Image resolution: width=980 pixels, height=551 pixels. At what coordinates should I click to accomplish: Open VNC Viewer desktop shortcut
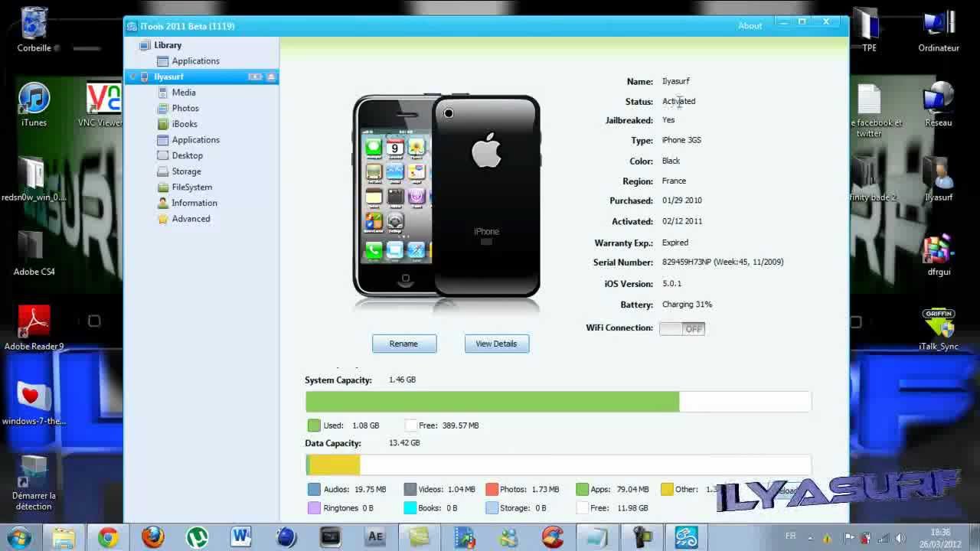(x=102, y=105)
